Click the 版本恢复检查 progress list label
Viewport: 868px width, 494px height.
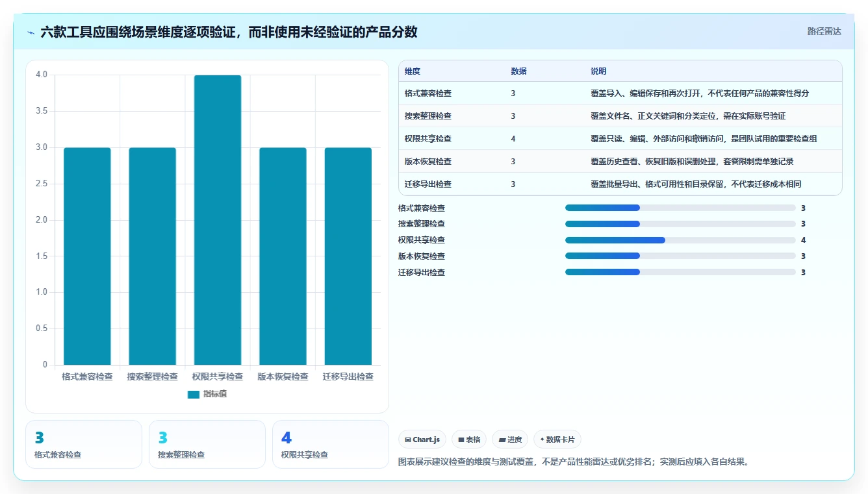click(422, 256)
